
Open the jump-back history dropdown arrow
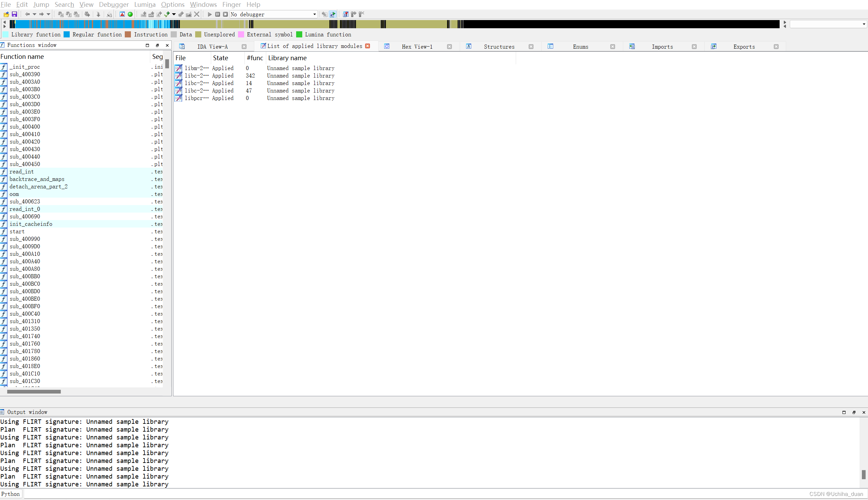pyautogui.click(x=34, y=14)
